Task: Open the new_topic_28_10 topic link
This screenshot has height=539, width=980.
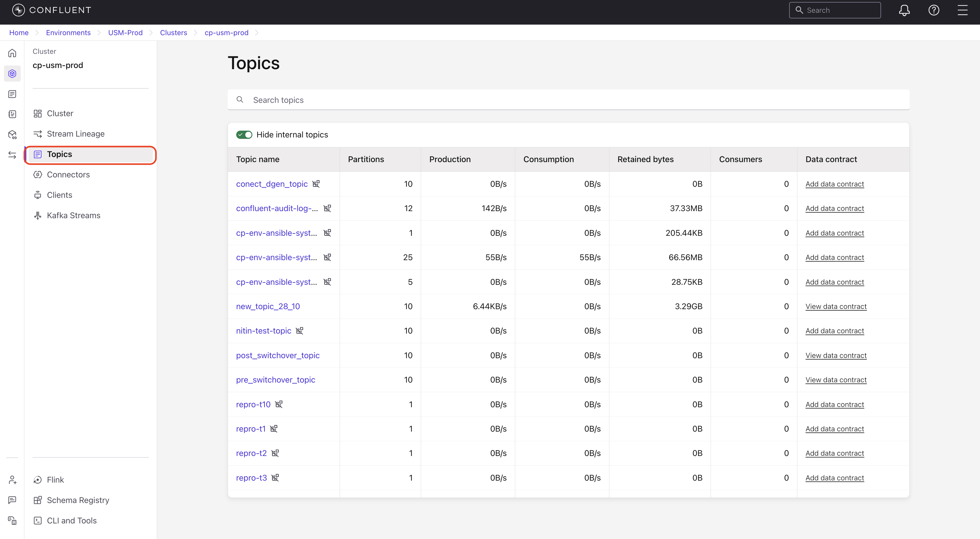Action: pyautogui.click(x=268, y=306)
